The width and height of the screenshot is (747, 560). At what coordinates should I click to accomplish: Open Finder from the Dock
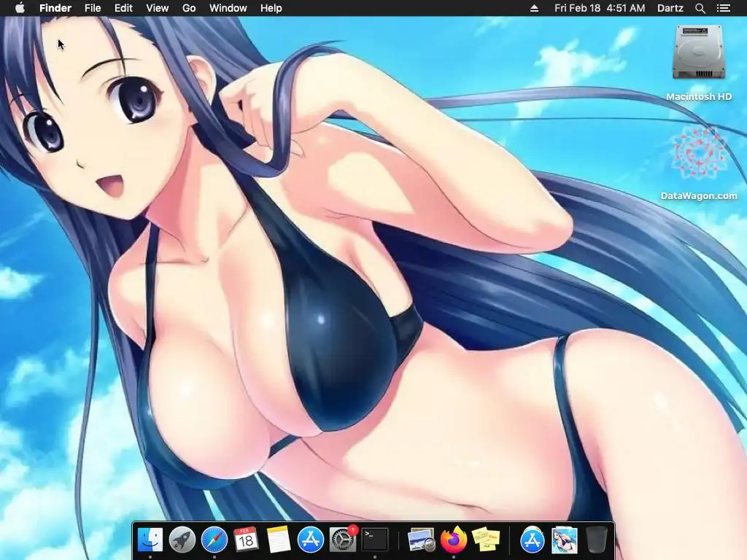pyautogui.click(x=150, y=540)
